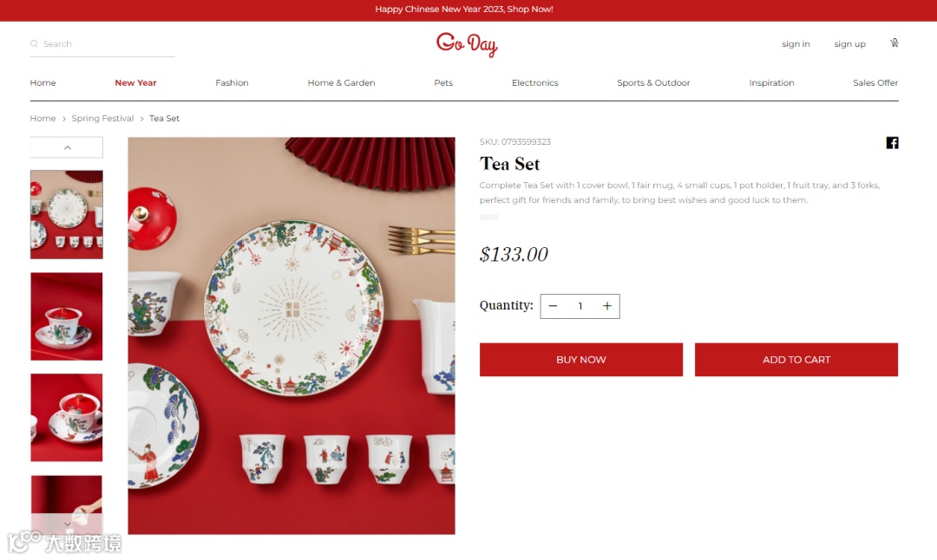Click the quantity number field
Viewport: 937px width, 560px height.
point(580,306)
